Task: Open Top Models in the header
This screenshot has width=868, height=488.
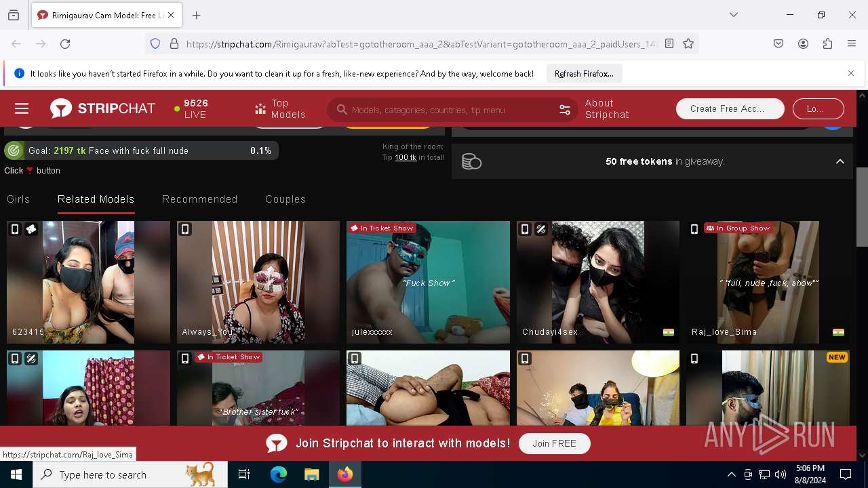Action: pyautogui.click(x=280, y=109)
